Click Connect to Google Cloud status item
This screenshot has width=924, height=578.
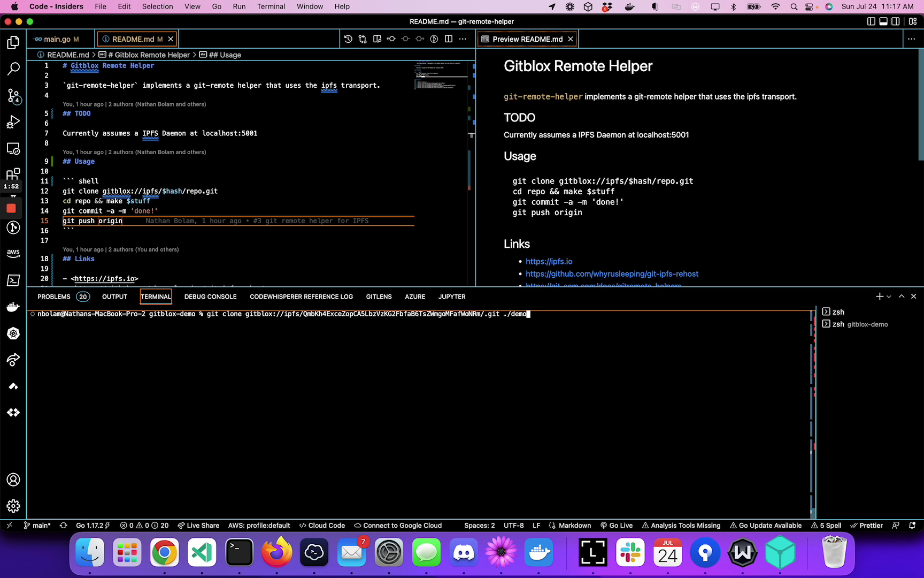pos(398,526)
